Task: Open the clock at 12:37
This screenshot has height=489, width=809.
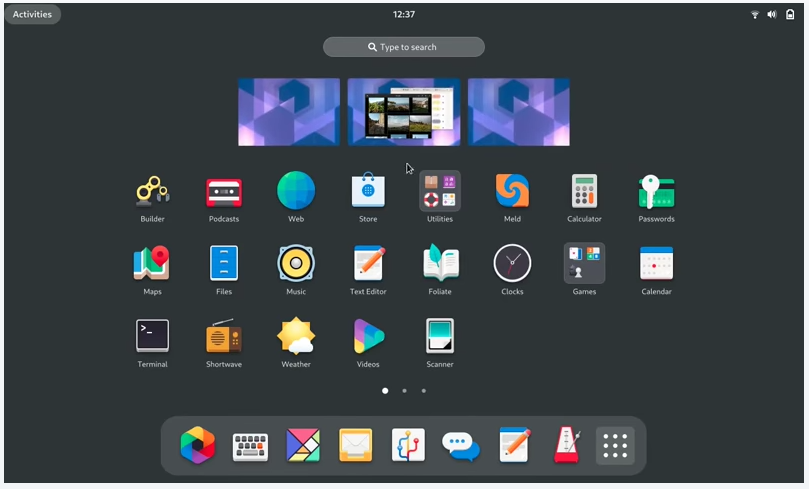Action: (404, 14)
